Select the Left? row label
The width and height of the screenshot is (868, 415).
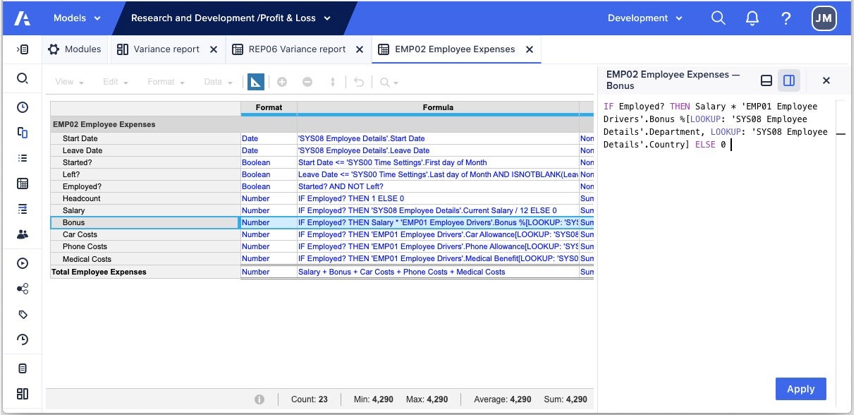click(x=145, y=175)
